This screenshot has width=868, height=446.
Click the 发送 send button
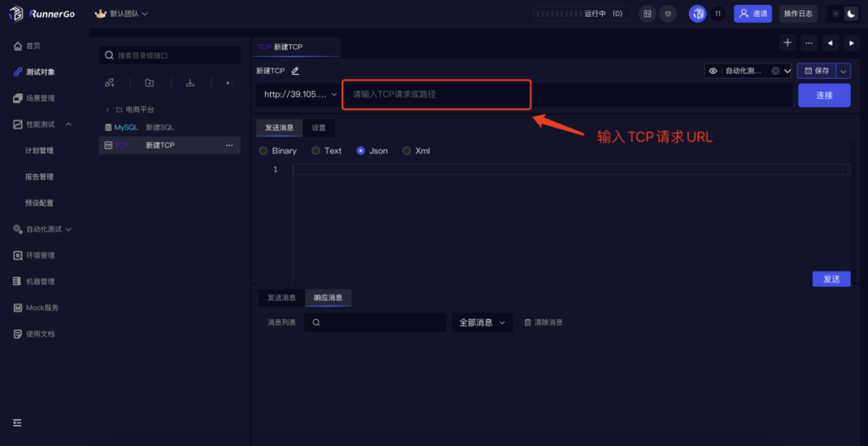pyautogui.click(x=831, y=279)
